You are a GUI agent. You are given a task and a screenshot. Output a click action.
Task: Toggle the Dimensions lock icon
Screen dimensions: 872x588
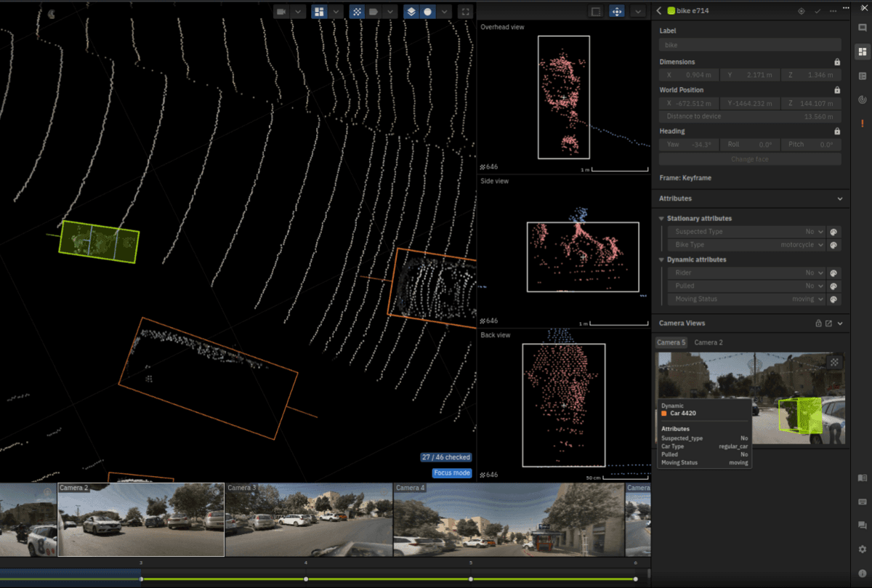[x=837, y=63]
